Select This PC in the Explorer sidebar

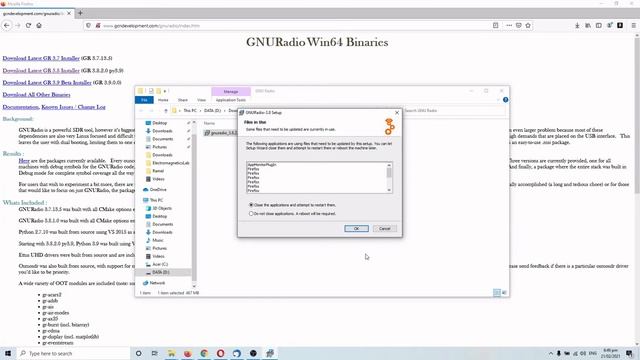click(156, 200)
